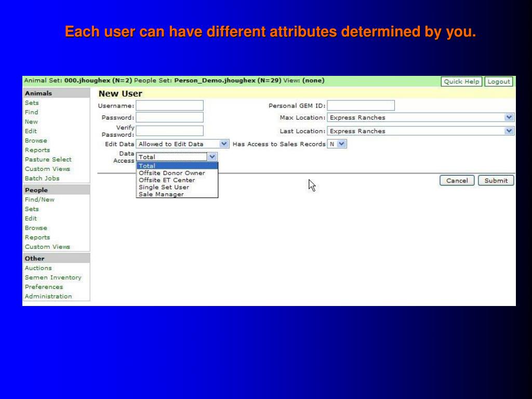Log out using the Logout button

click(499, 82)
